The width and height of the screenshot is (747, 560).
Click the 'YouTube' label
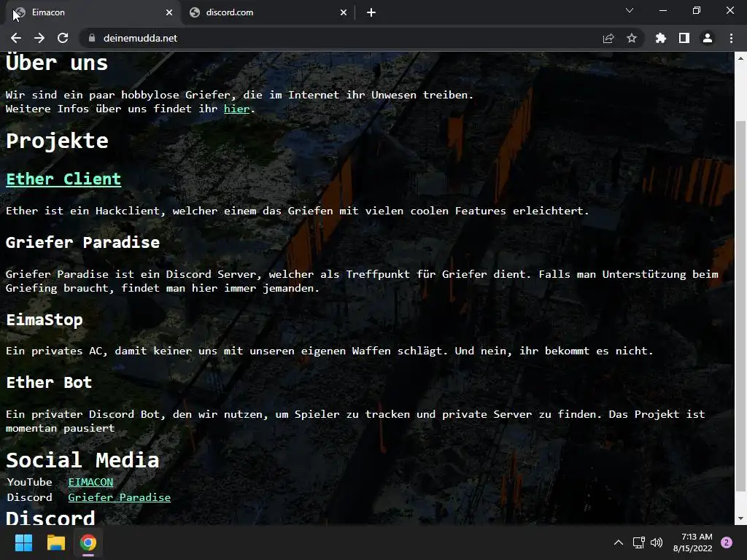click(29, 482)
